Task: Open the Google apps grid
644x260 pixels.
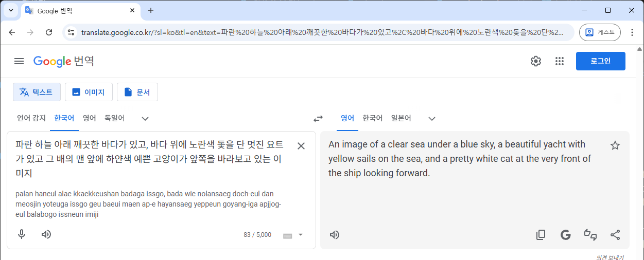Action: [x=560, y=61]
